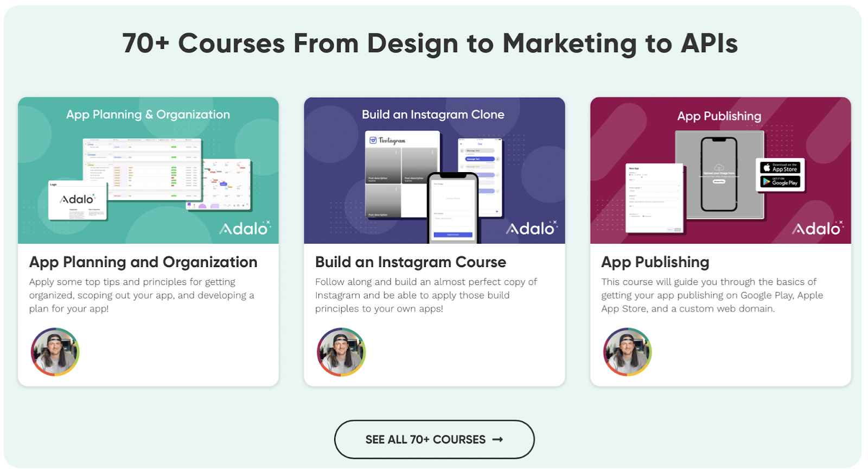Open Build an Instagram Clone thumbnail
Screen dimensions: 868x475
click(x=434, y=170)
